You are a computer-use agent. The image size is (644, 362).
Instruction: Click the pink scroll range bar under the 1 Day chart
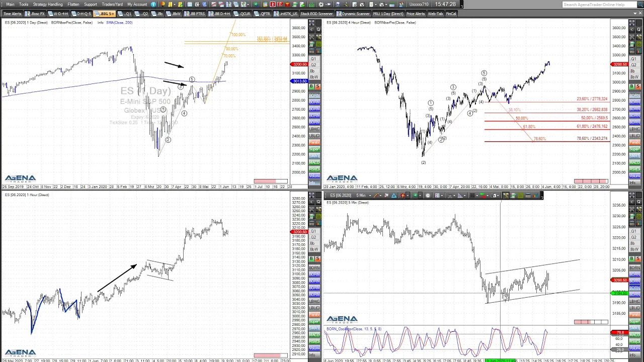coord(271,181)
